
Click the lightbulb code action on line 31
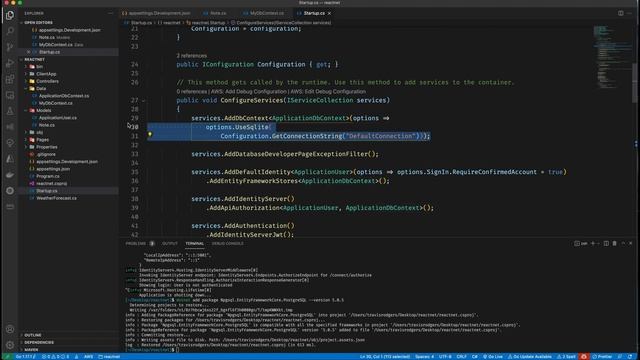coord(150,134)
